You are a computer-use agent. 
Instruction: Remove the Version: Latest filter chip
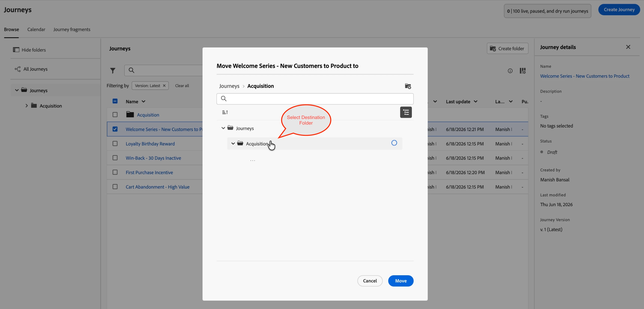coord(164,86)
